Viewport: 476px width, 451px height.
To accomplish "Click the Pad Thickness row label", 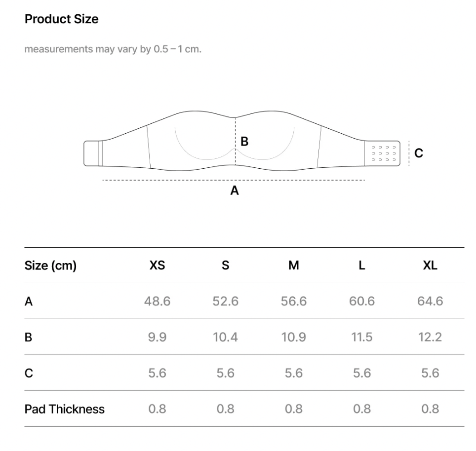I will click(x=64, y=409).
